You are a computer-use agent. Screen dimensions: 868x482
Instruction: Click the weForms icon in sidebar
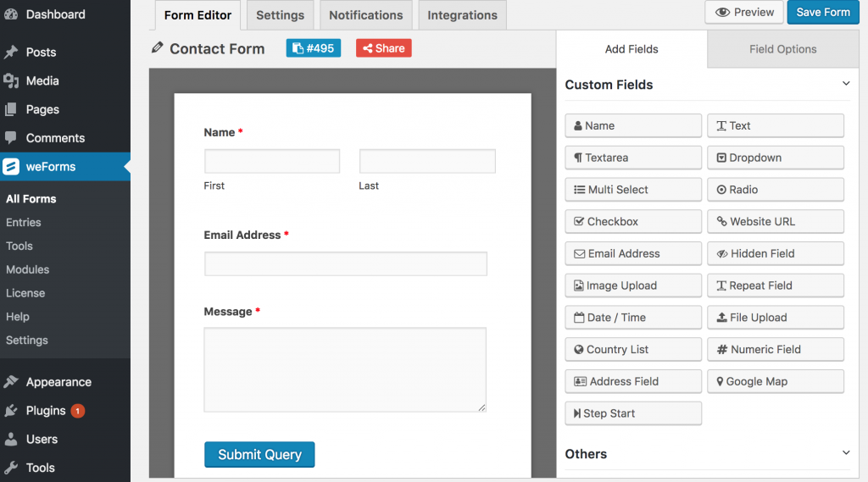[x=11, y=167]
